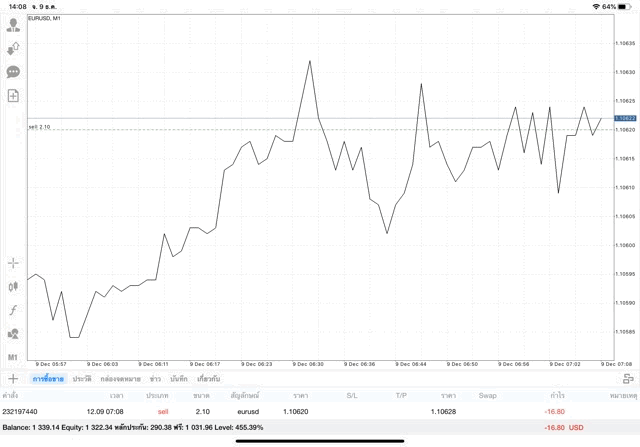640x447 pixels.
Task: Tap the sell 2.10 order line on chart
Action: [40, 128]
